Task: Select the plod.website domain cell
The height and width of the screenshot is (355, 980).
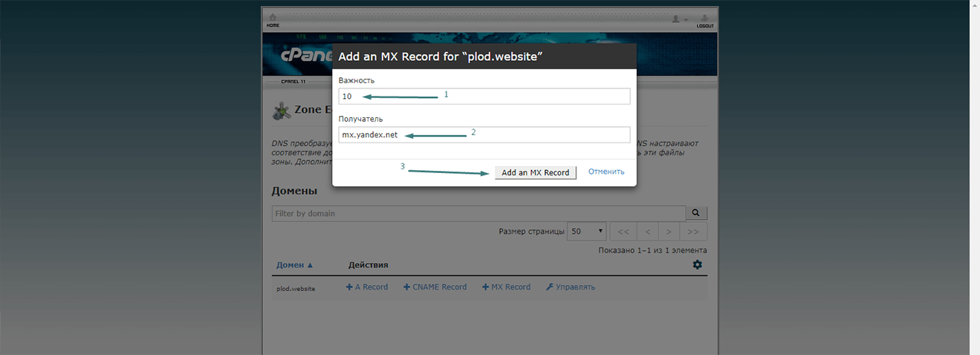Action: tap(296, 288)
